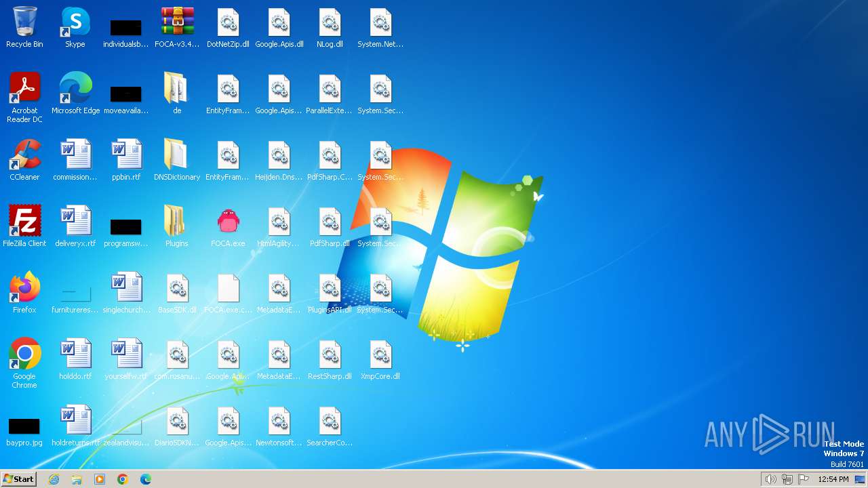This screenshot has width=868, height=488.
Task: Click the Show desktop button in tray
Action: tap(860, 479)
